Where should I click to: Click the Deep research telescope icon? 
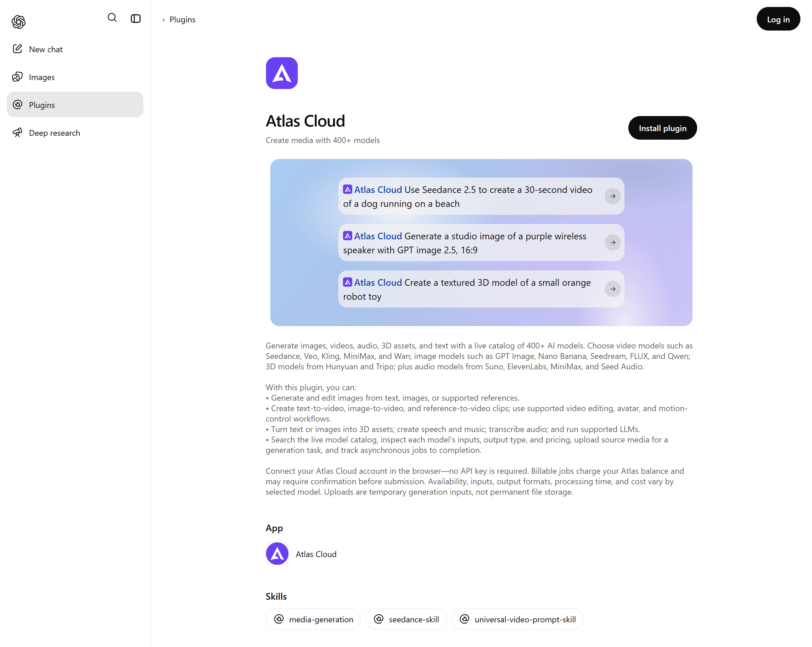point(17,132)
